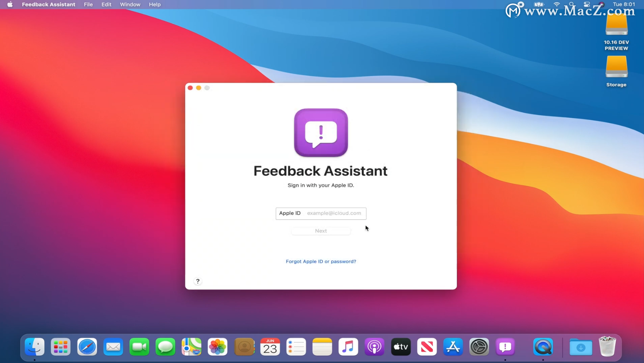Open QuickTime Player from the Dock
This screenshot has width=644, height=363.
coord(543,347)
